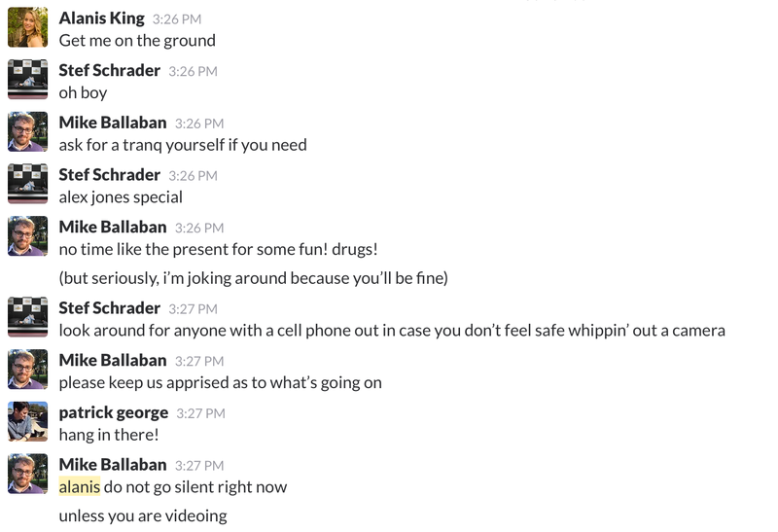
Task: Click Mike Ballaban's name above 'ask for a tranq'
Action: tap(113, 123)
